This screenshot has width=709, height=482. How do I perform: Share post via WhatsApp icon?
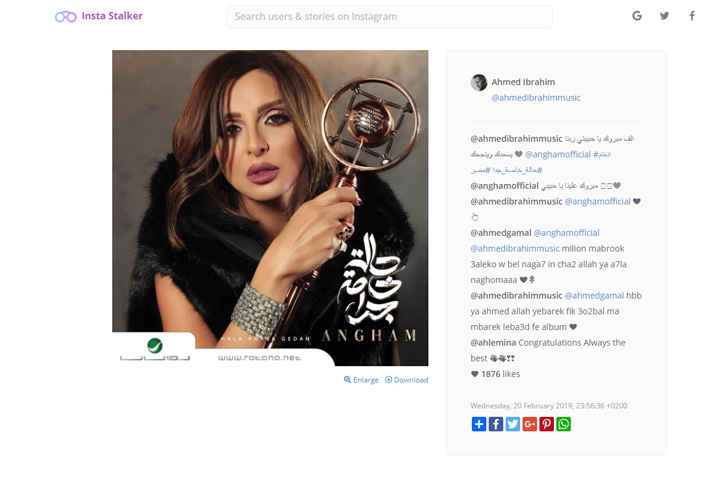563,424
